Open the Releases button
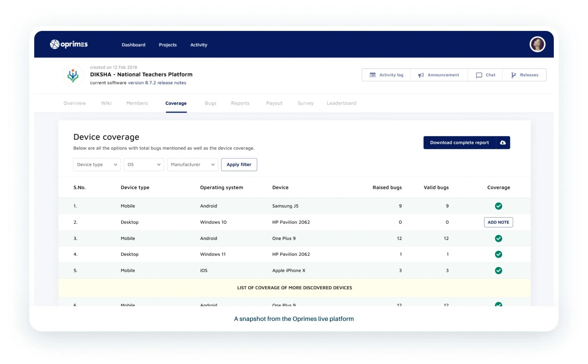 click(x=524, y=75)
